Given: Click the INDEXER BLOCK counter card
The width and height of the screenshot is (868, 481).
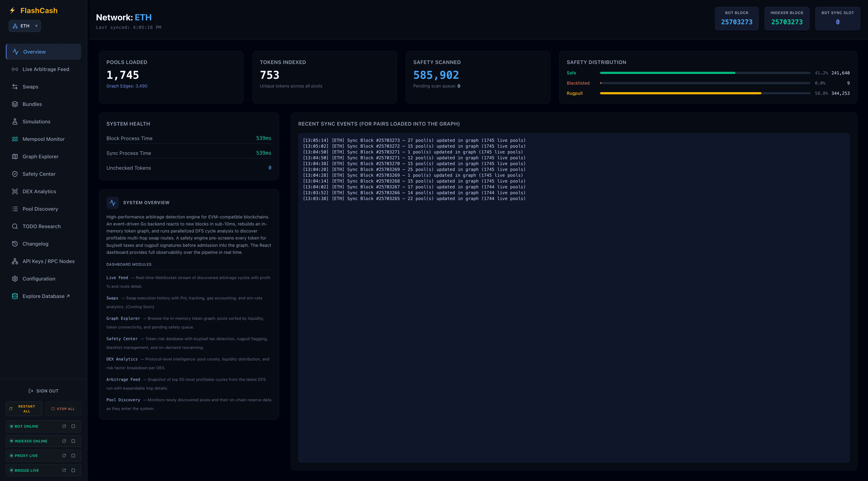Looking at the screenshot, I should pos(787,18).
